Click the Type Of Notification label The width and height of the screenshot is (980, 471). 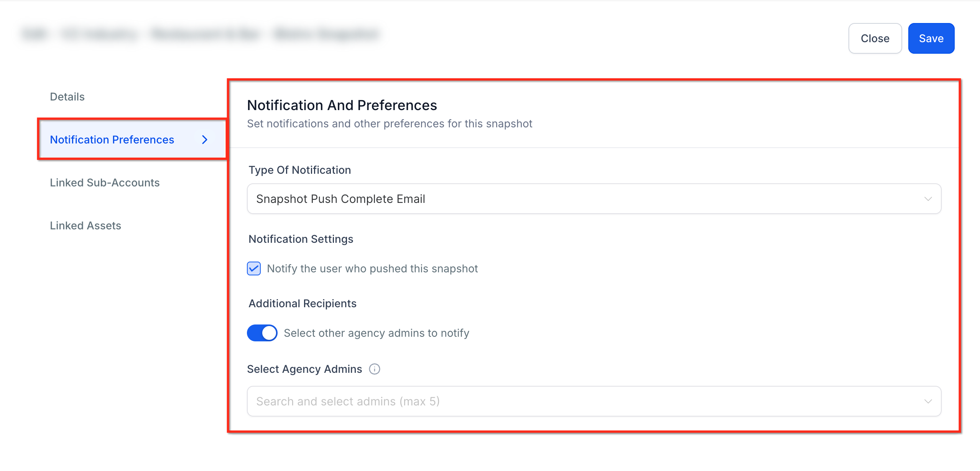(x=299, y=170)
